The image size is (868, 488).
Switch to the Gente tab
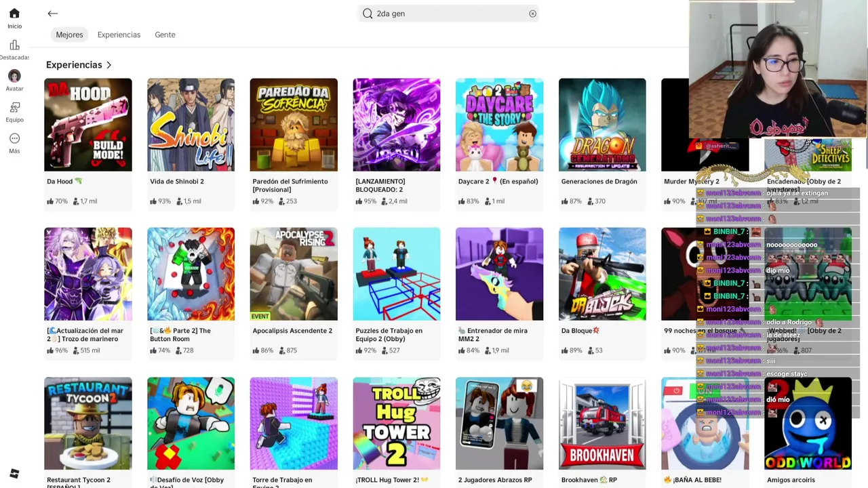tap(165, 35)
